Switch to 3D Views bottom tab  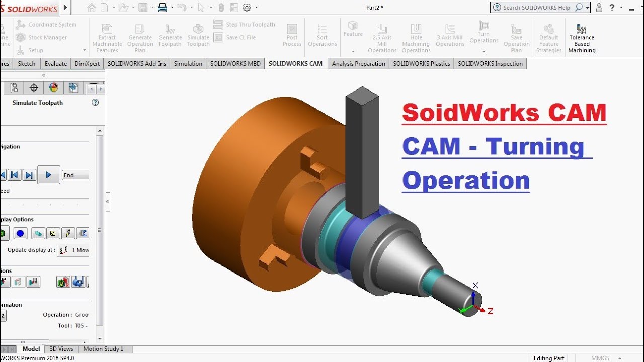(61, 349)
